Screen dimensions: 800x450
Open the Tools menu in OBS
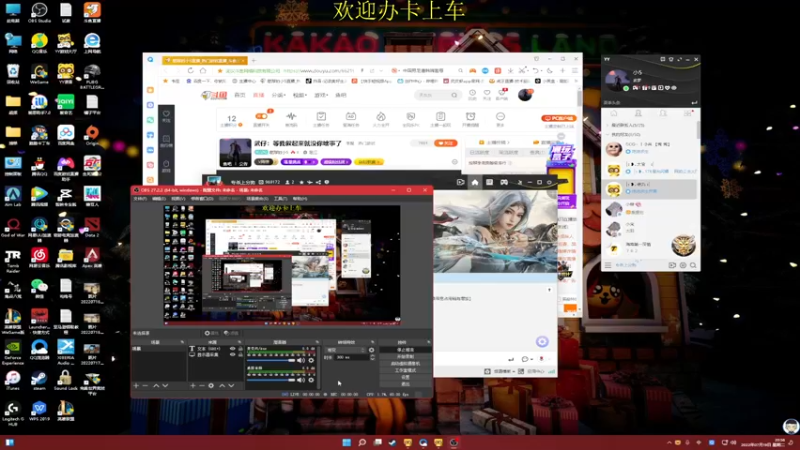tap(281, 198)
